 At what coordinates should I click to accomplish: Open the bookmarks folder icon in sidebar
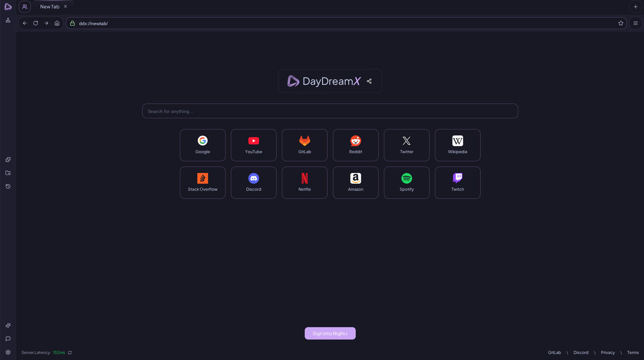(8, 173)
